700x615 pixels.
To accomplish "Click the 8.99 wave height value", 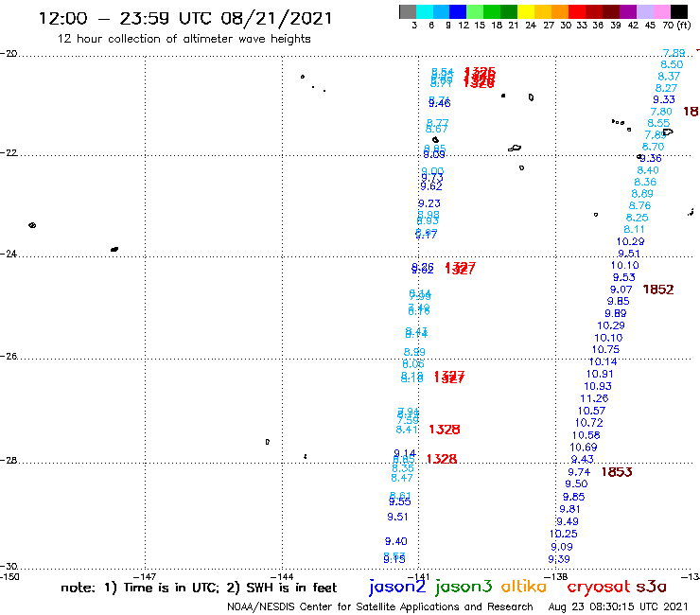I will (x=414, y=352).
